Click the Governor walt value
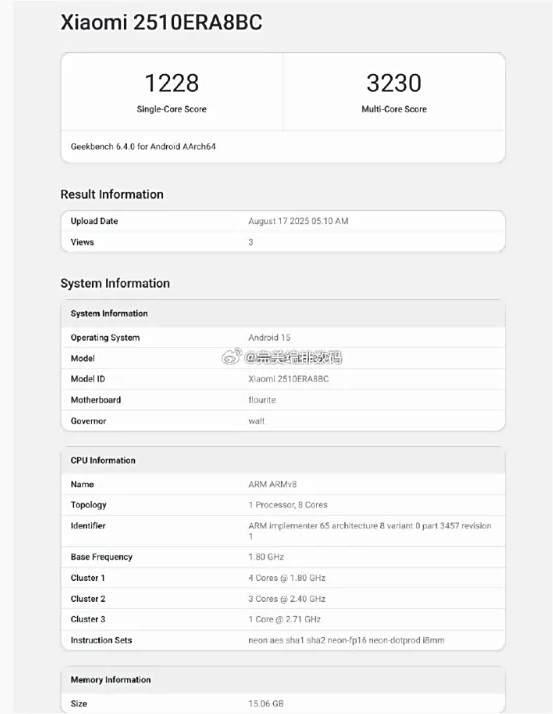 click(x=256, y=421)
